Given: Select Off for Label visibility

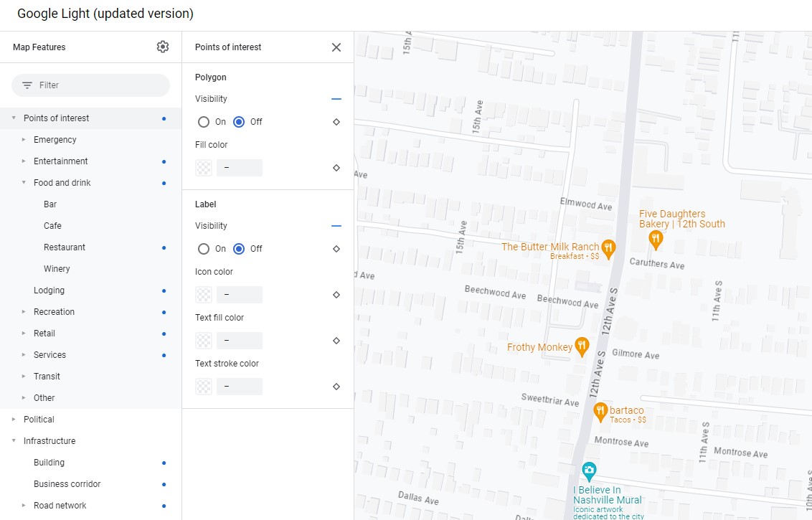Looking at the screenshot, I should click(x=240, y=249).
